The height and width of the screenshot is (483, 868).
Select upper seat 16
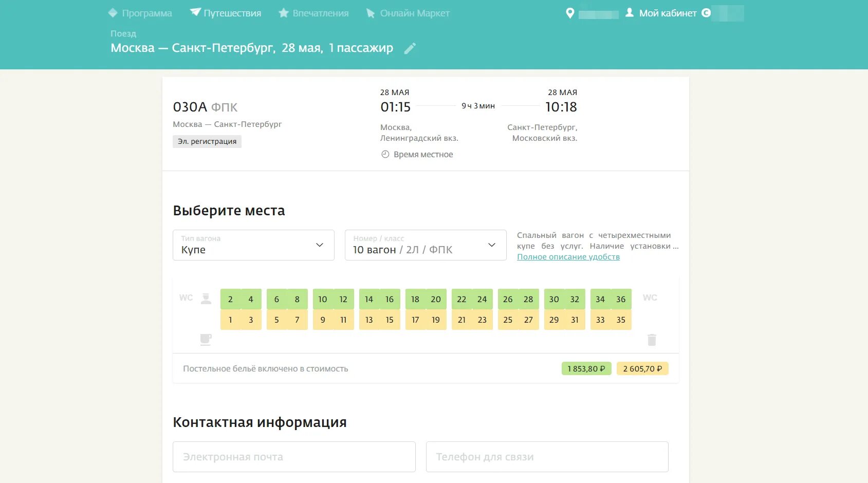point(390,299)
